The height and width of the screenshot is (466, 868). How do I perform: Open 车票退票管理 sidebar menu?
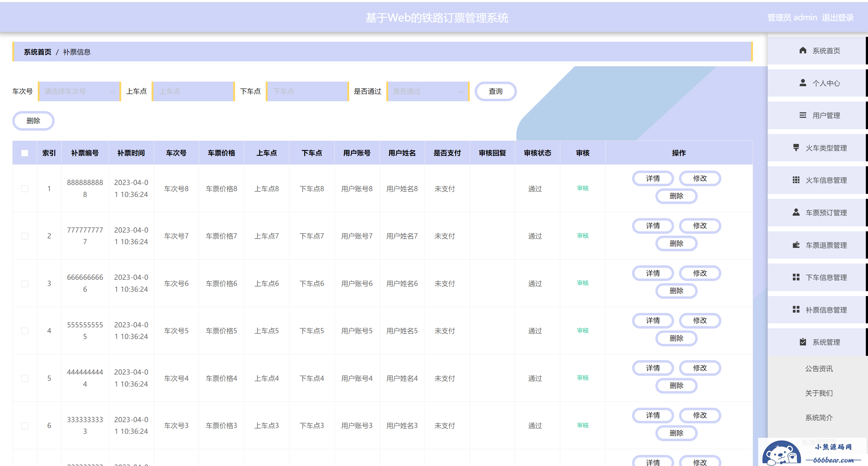(817, 245)
